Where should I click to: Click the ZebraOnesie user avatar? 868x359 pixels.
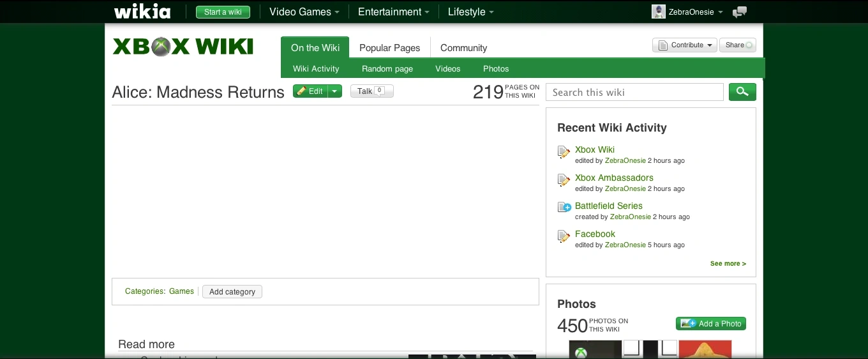point(659,11)
